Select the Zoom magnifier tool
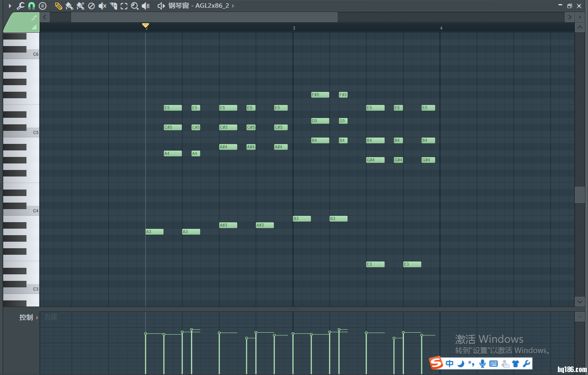Viewport: 588px width, 375px height. 135,6
